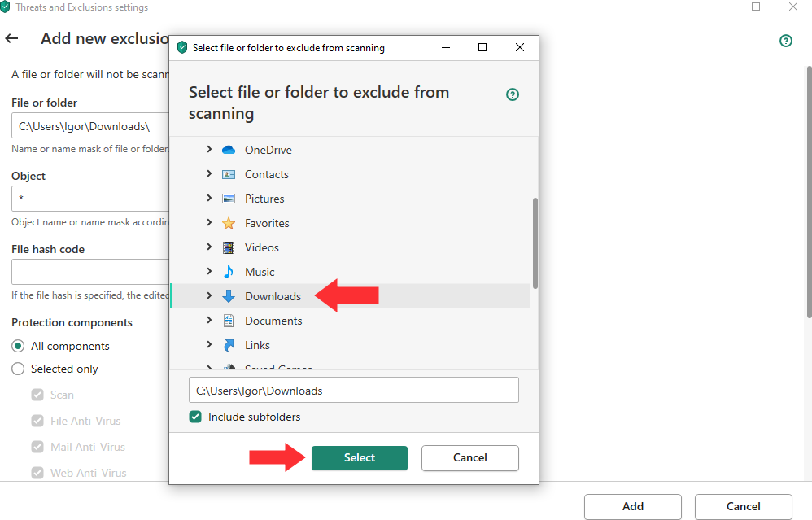Screen dimensions: 812x520
Task: Maximize the file selection dialog
Action: point(482,48)
